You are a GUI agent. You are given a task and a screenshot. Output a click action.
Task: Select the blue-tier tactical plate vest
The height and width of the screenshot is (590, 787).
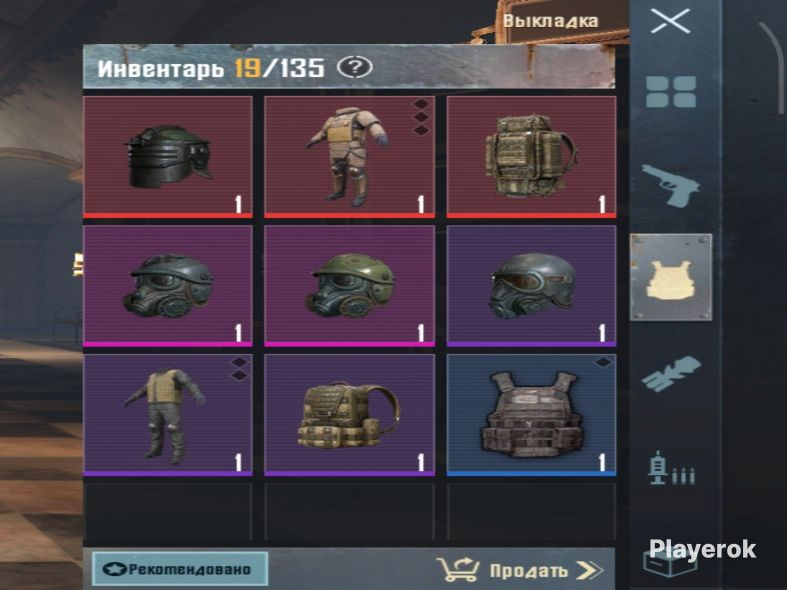coord(531,415)
